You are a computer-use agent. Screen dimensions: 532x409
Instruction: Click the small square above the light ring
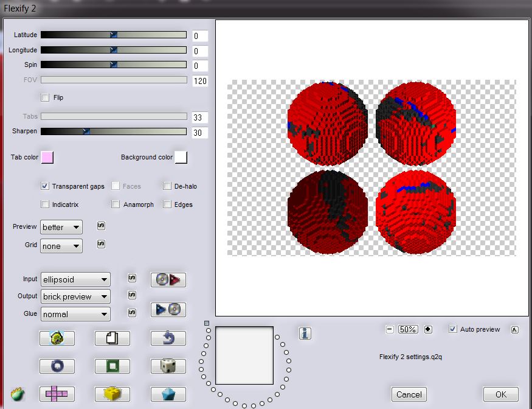[207, 323]
